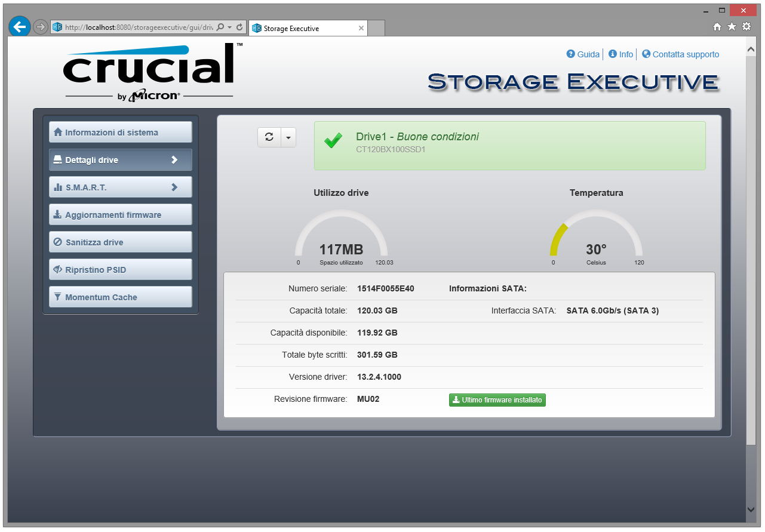Viewport: 765px width, 532px height.
Task: Open dropdown arrow next to refresh
Action: (288, 137)
